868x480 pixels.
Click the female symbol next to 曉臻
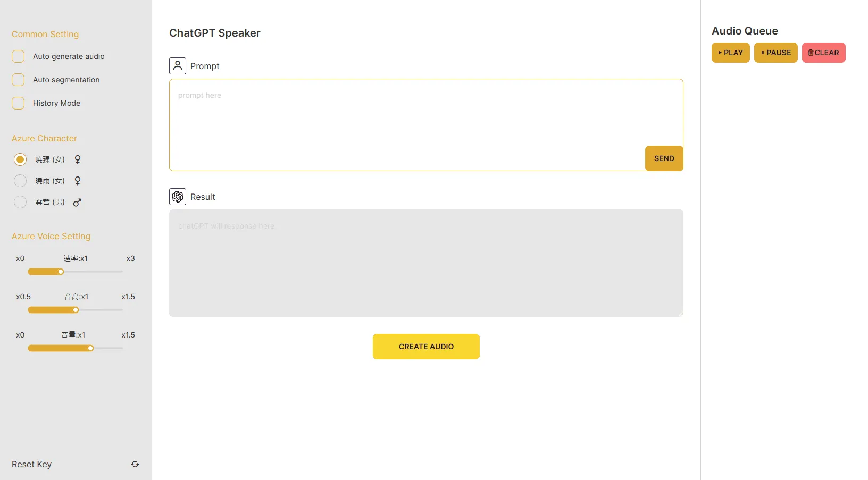pos(78,159)
